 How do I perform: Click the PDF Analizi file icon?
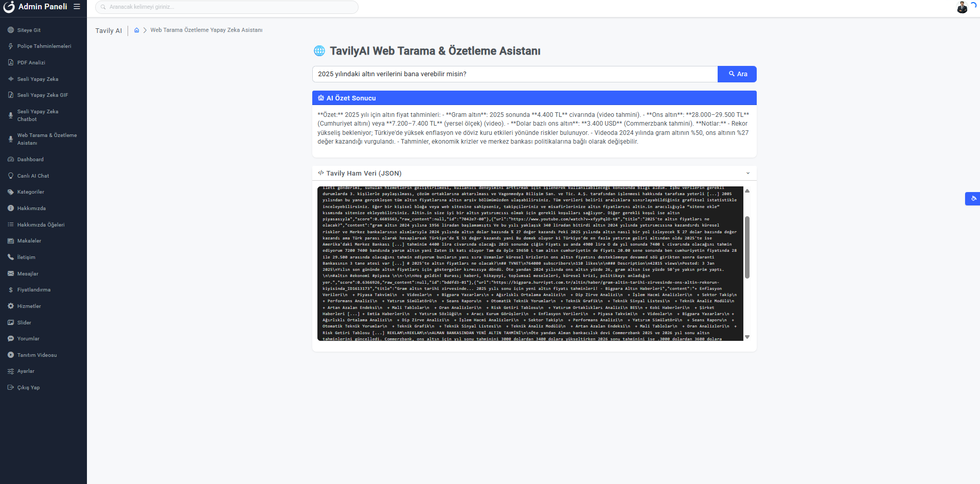click(11, 63)
